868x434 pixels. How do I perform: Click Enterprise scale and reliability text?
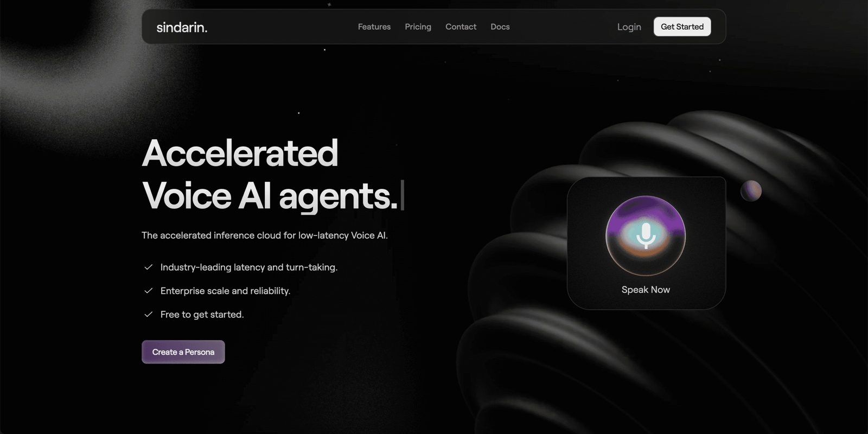[x=225, y=291]
